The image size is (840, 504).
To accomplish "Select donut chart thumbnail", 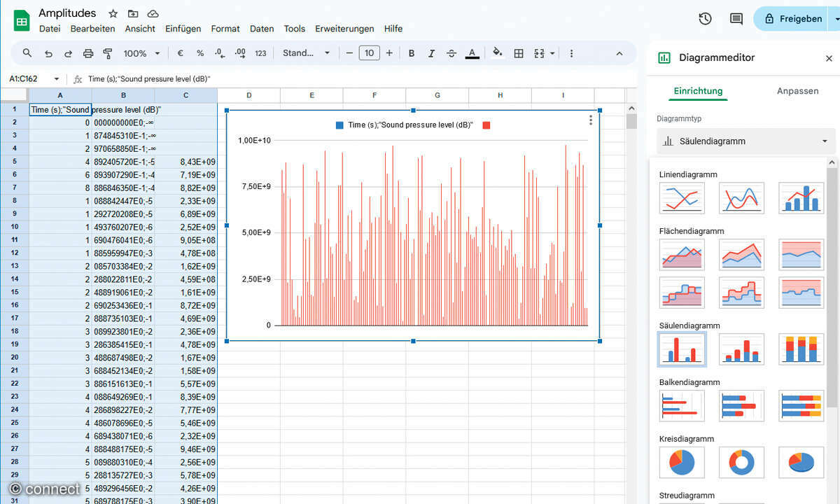I will tap(742, 463).
